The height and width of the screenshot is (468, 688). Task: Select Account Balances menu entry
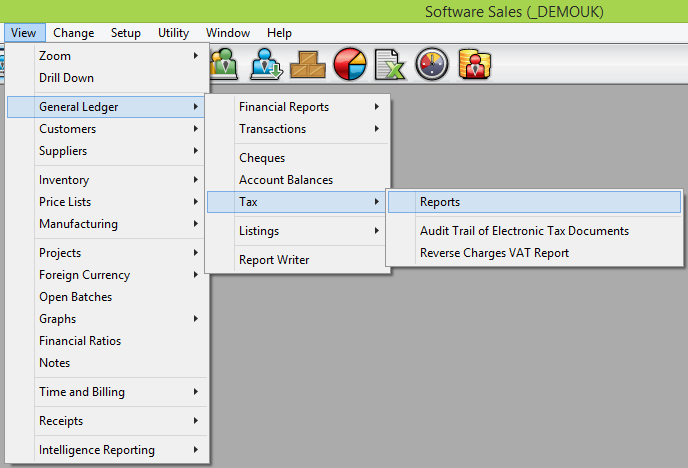[x=297, y=180]
